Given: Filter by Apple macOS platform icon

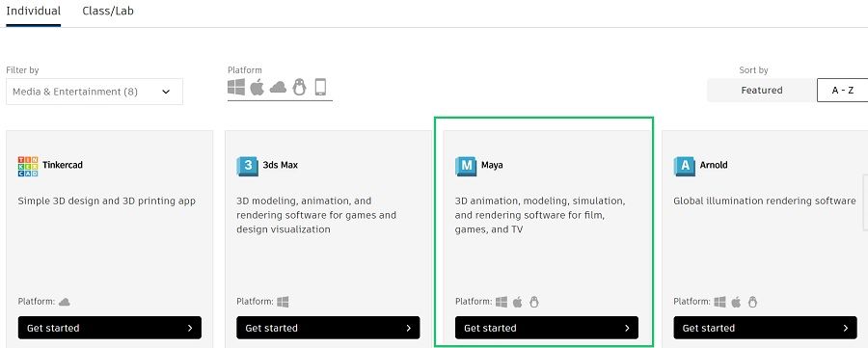Looking at the screenshot, I should click(x=257, y=87).
